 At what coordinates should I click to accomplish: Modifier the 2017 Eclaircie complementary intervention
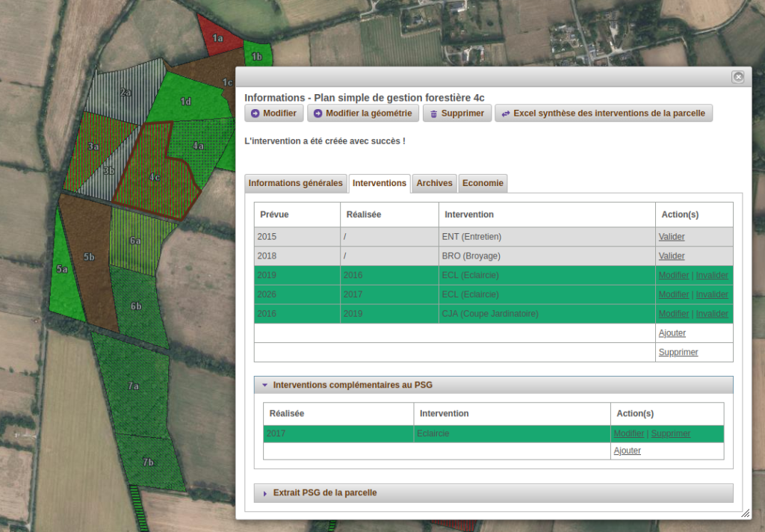click(628, 433)
